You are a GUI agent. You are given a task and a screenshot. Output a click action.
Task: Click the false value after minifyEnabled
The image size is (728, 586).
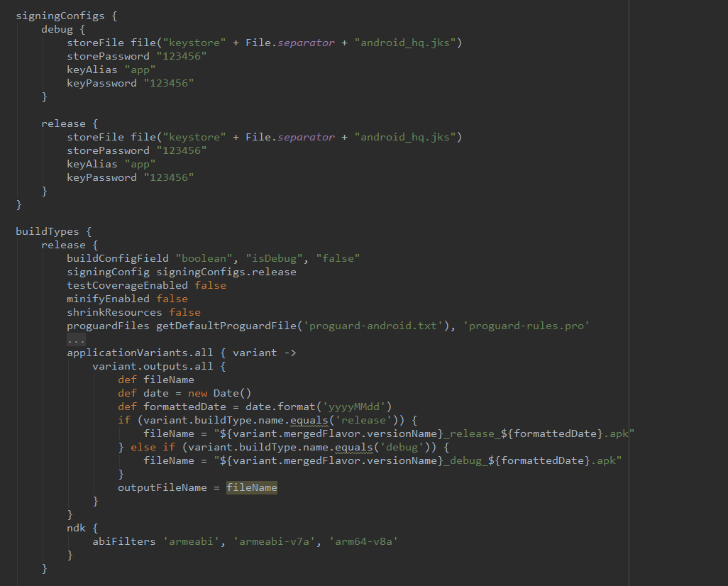[x=172, y=298]
